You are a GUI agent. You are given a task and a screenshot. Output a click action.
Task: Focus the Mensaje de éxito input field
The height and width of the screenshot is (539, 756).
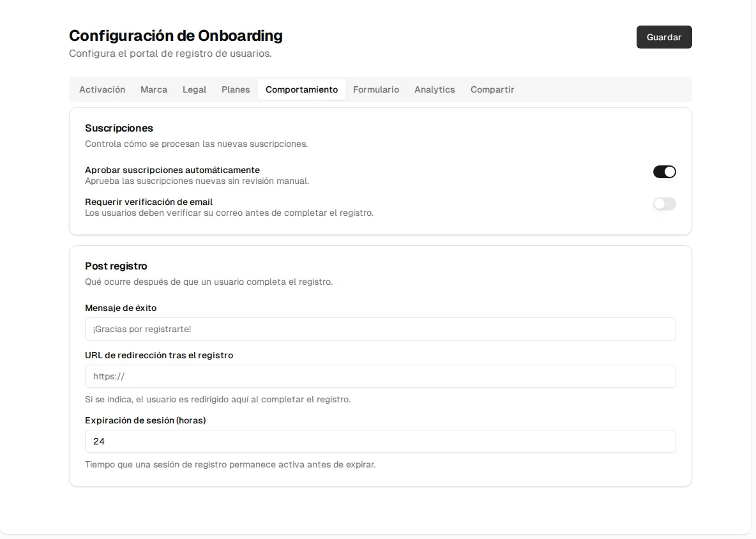click(x=381, y=329)
